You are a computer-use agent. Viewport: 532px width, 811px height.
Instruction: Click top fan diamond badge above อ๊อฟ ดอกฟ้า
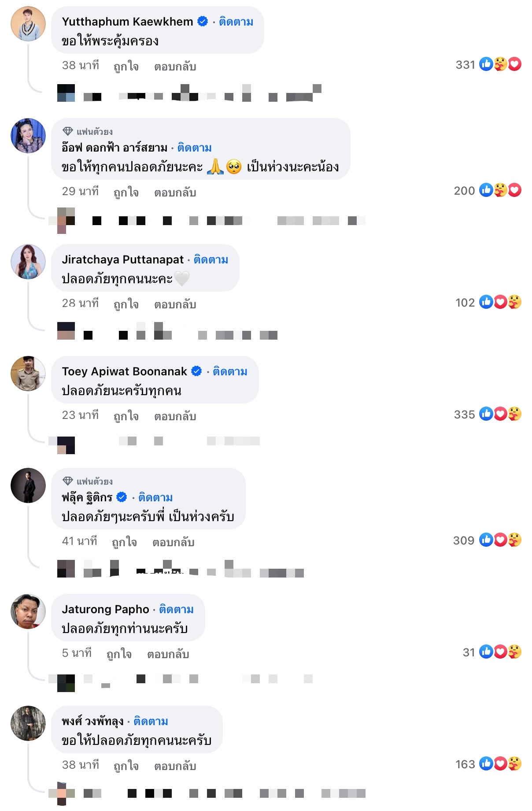[x=68, y=131]
